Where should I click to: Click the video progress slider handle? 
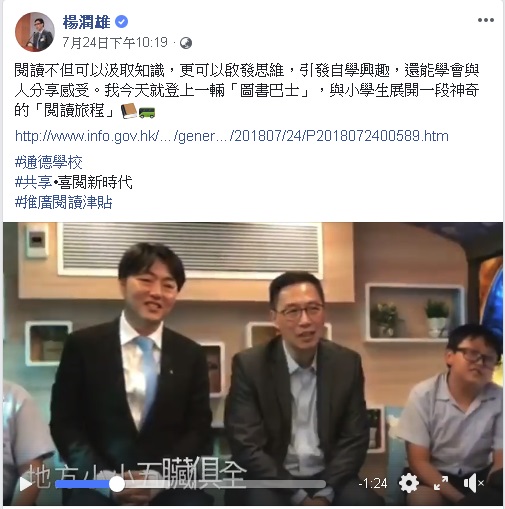(117, 484)
